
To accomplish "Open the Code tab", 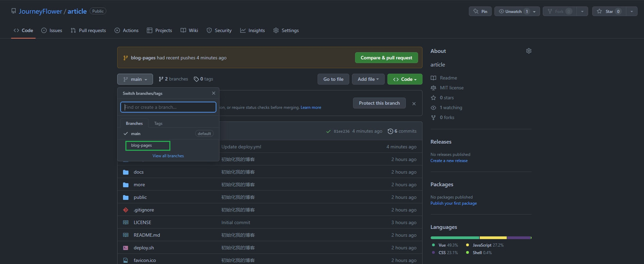I will 23,30.
